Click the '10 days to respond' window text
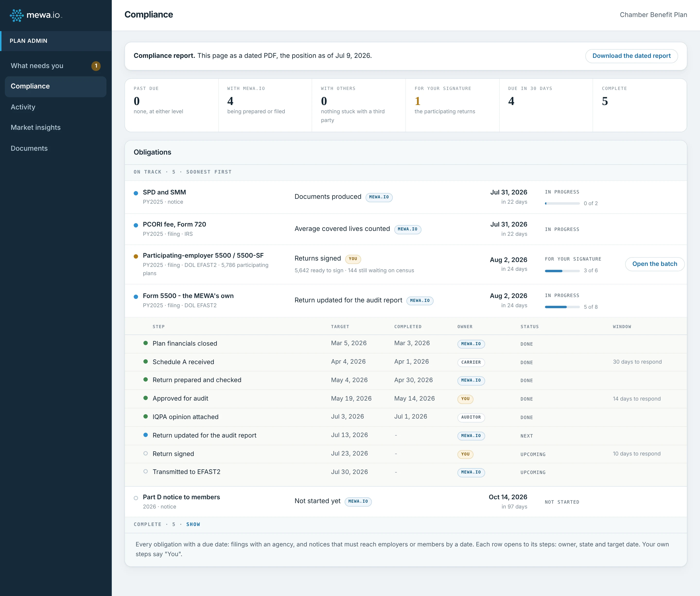Viewport: 700px width, 596px height. (x=637, y=454)
